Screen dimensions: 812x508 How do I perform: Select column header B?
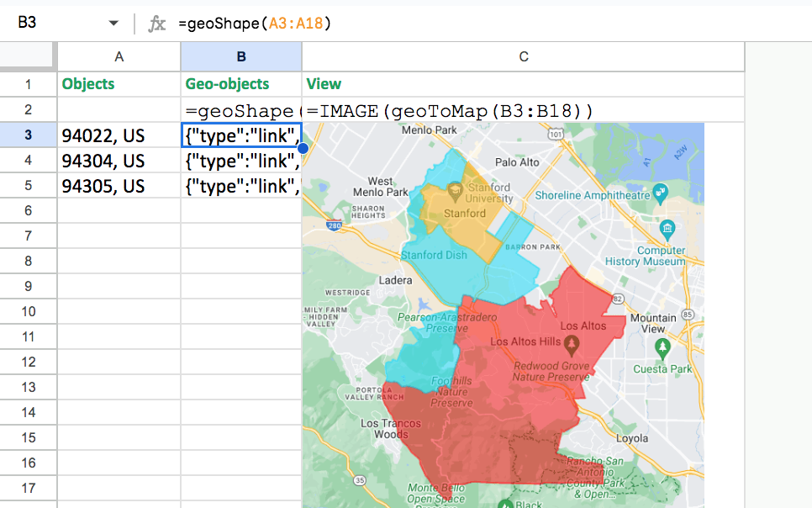coord(241,56)
